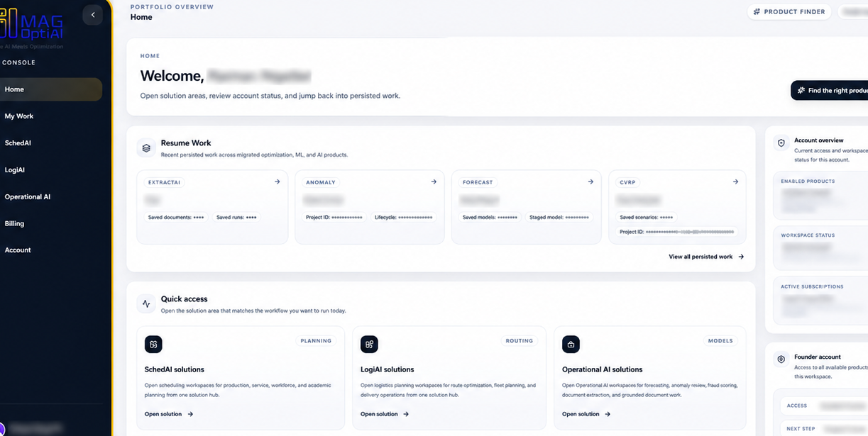Screen dimensions: 868x436
Task: Click Project ID chip in CVRP card
Action: pos(676,232)
